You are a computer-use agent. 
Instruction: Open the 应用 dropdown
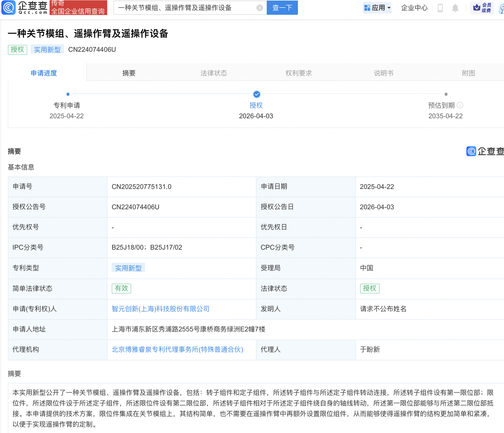tap(377, 8)
